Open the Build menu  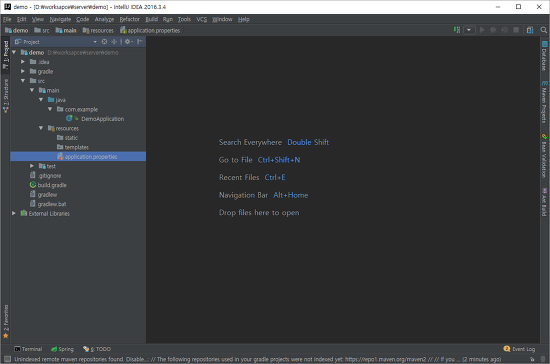click(x=152, y=19)
